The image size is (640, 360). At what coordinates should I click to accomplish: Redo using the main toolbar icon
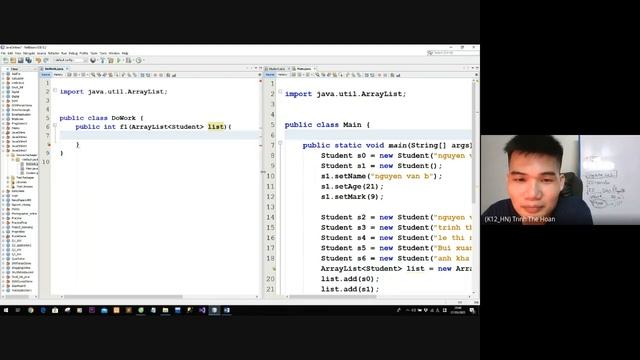(46, 60)
